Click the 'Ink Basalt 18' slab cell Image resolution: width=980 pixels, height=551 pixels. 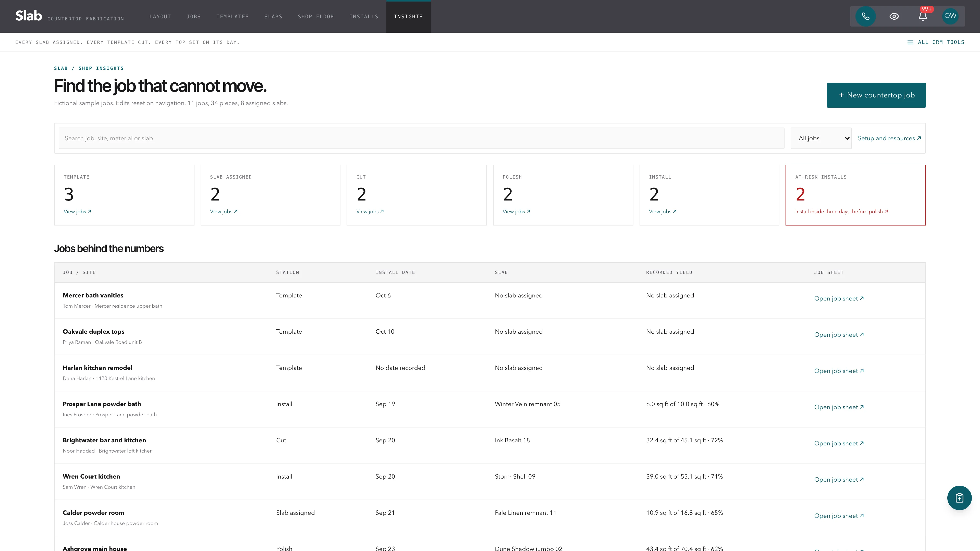tap(512, 440)
